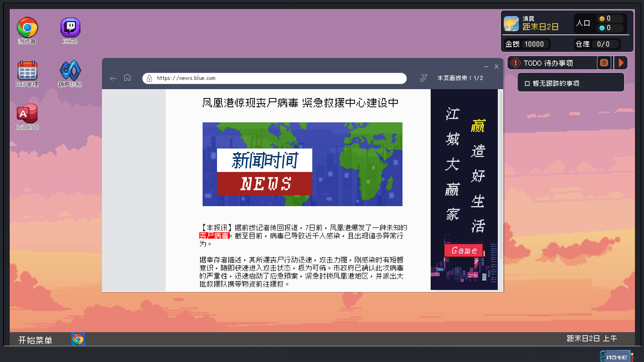The height and width of the screenshot is (362, 644).
Task: Launch the KChat desktop icon
Action: [x=70, y=31]
